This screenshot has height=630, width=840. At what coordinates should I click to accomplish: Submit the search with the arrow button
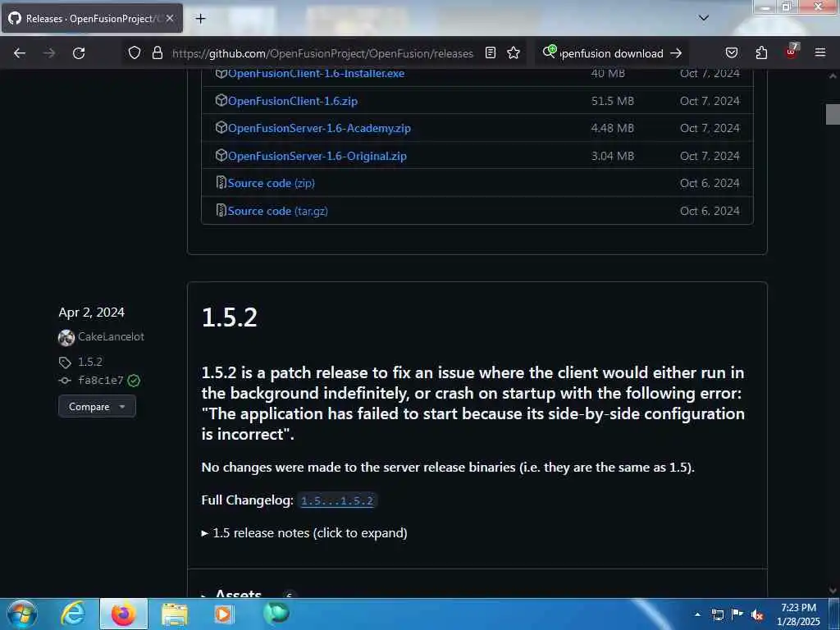[x=676, y=53]
